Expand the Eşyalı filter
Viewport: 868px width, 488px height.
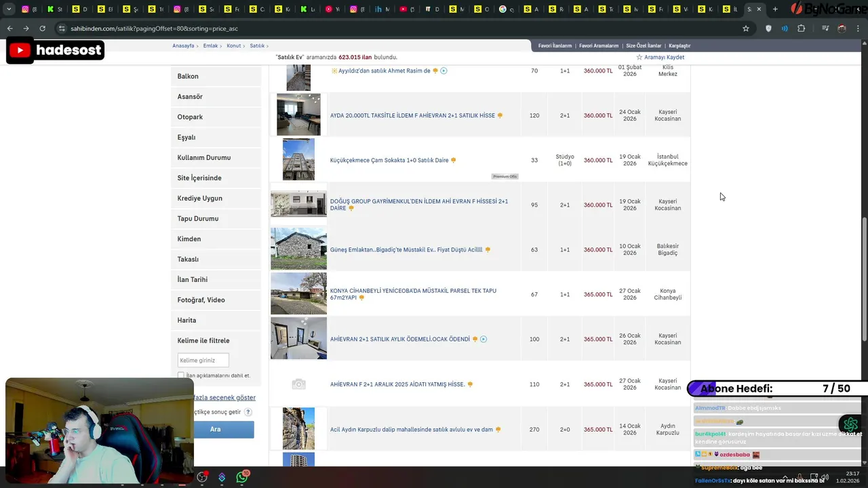pos(216,138)
